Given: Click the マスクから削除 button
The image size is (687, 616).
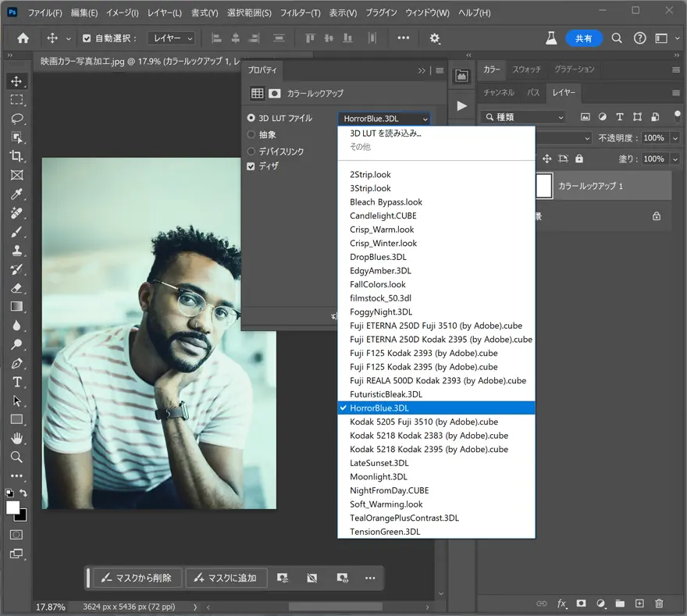Looking at the screenshot, I should coord(138,578).
